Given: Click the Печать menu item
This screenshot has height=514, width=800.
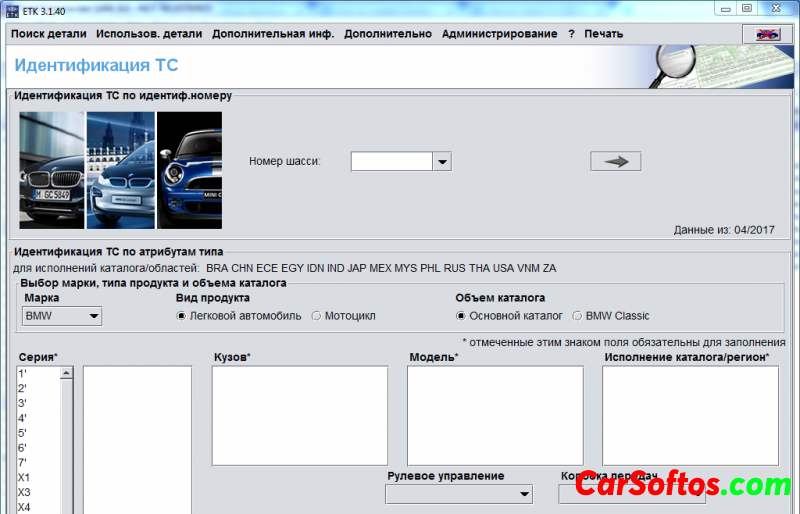Looking at the screenshot, I should [x=603, y=33].
